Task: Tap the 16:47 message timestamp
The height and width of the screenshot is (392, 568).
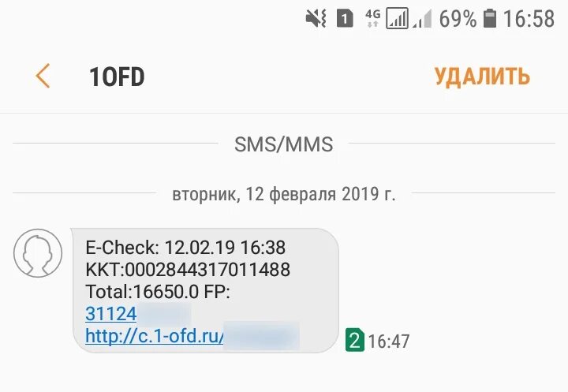Action: tap(389, 341)
